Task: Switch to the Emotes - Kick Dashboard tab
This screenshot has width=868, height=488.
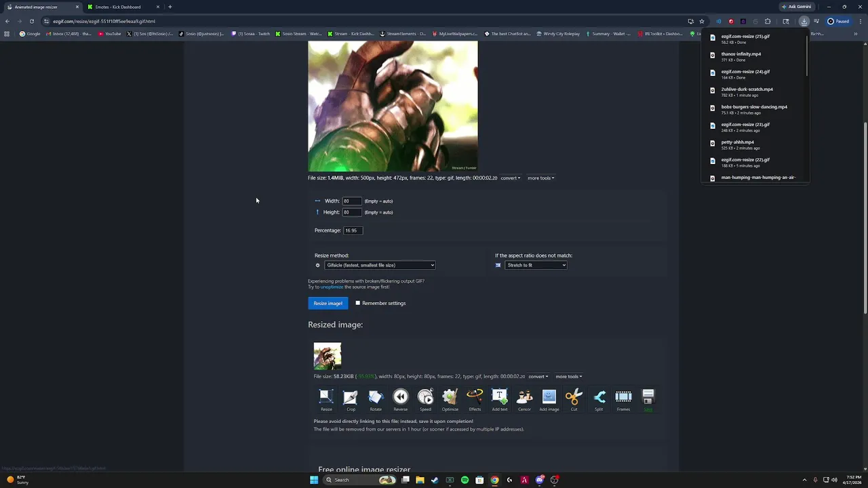Action: click(x=123, y=7)
